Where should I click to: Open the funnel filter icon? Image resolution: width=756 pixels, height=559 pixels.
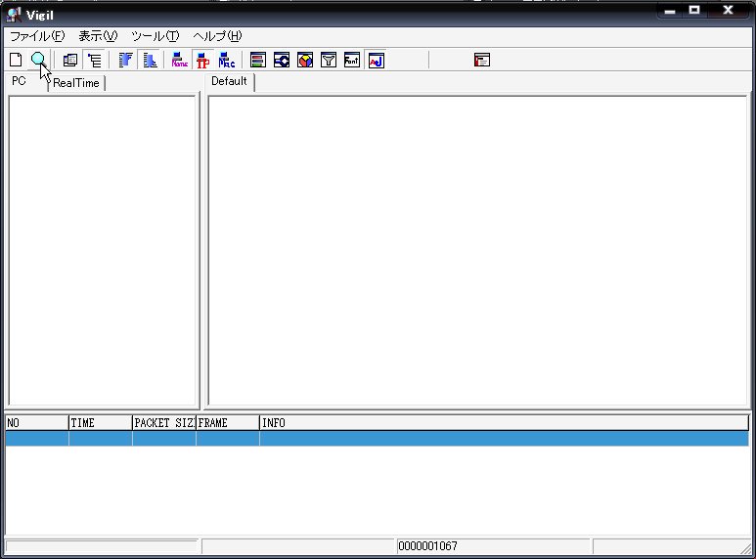click(329, 61)
